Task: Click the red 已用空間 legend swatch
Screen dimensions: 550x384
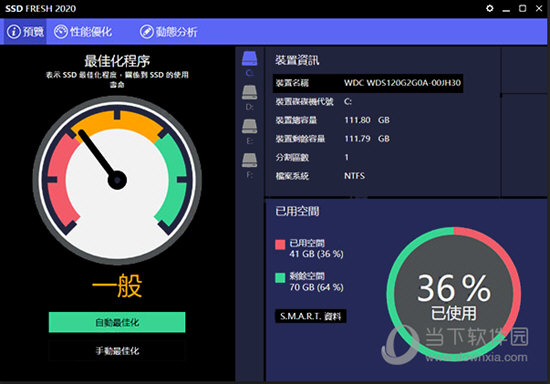Action: [280, 244]
